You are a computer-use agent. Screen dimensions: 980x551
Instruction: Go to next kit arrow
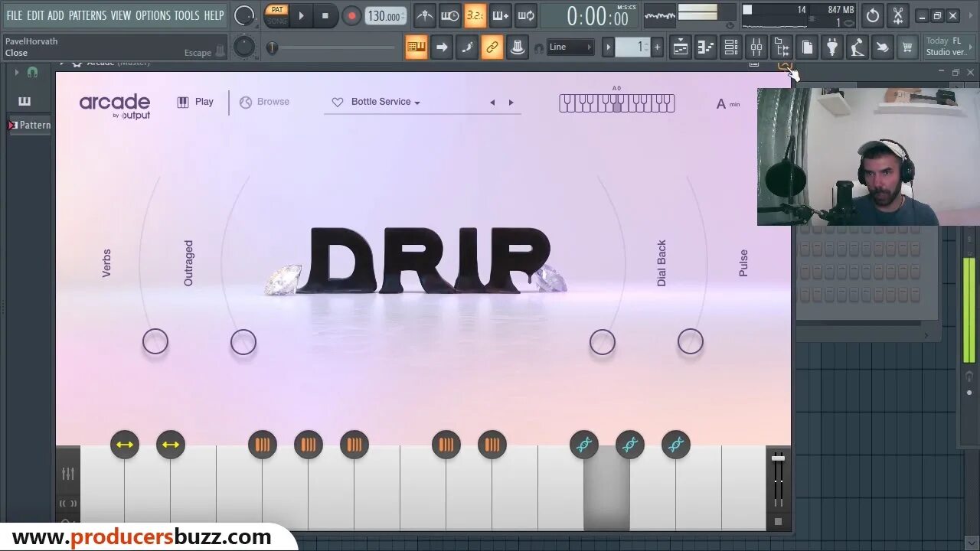coord(511,102)
